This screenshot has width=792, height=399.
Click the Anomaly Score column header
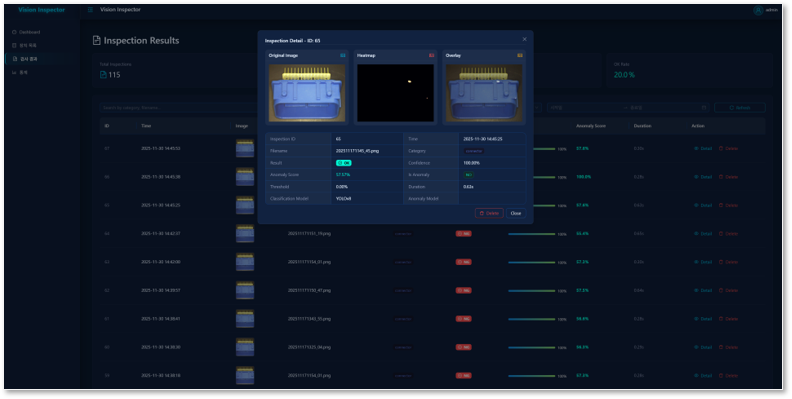(590, 126)
